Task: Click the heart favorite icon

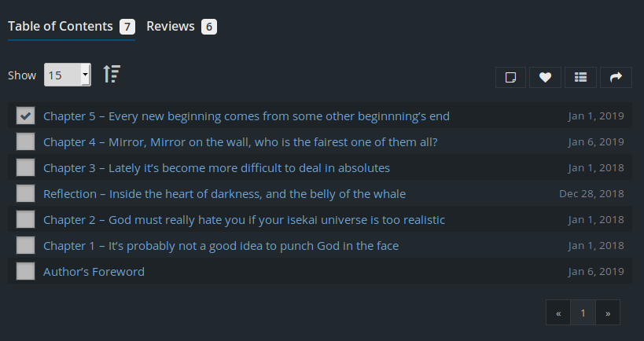Action: (545, 77)
